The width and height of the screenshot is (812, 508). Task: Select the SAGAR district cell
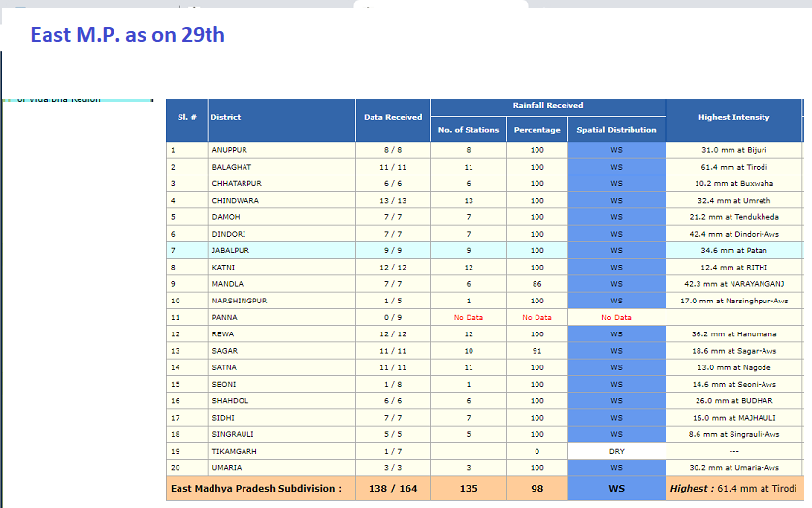coord(281,351)
